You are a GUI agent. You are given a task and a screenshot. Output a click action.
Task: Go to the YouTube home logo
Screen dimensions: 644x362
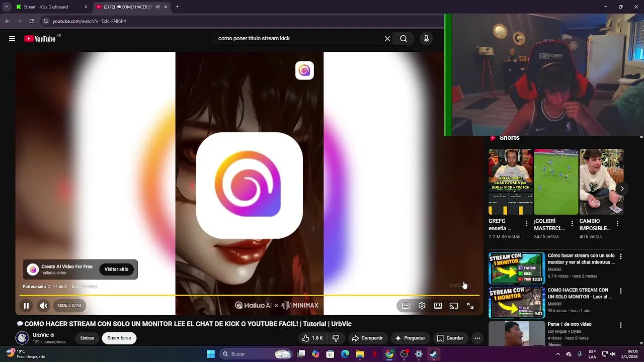[x=40, y=39]
